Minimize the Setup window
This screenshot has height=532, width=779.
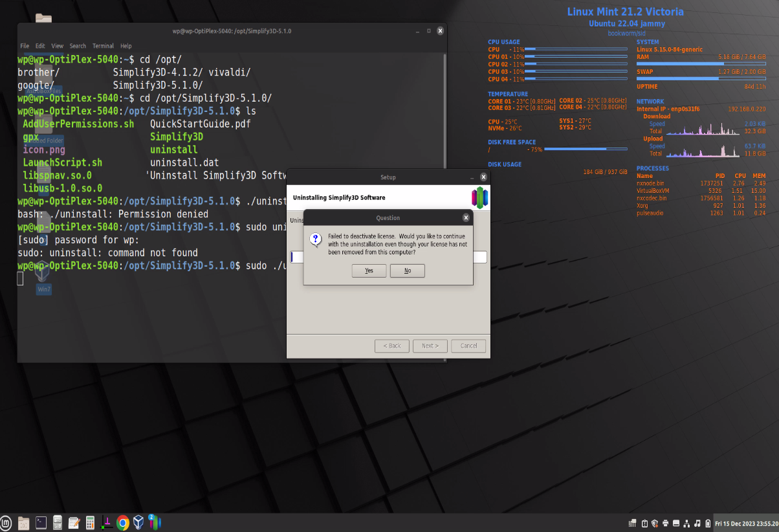[x=472, y=177]
